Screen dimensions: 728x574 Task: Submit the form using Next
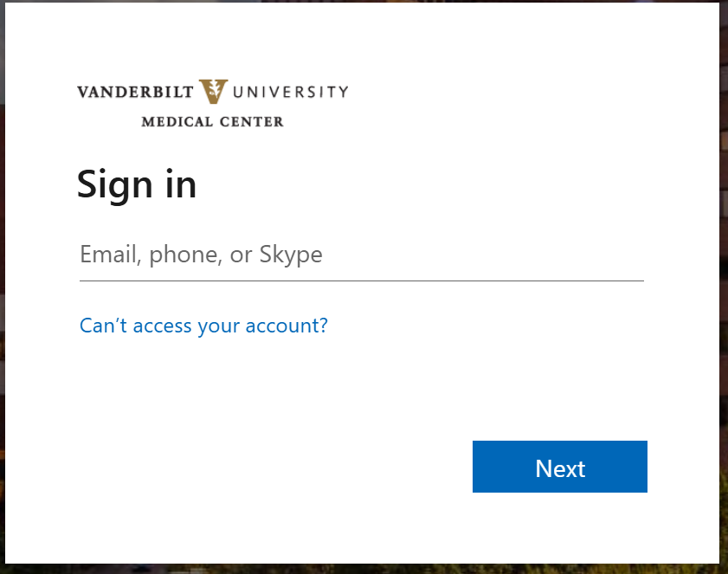coord(559,467)
